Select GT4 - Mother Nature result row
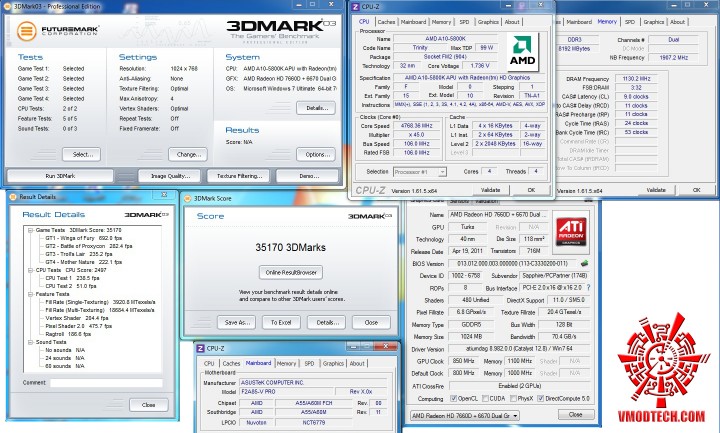 point(84,262)
